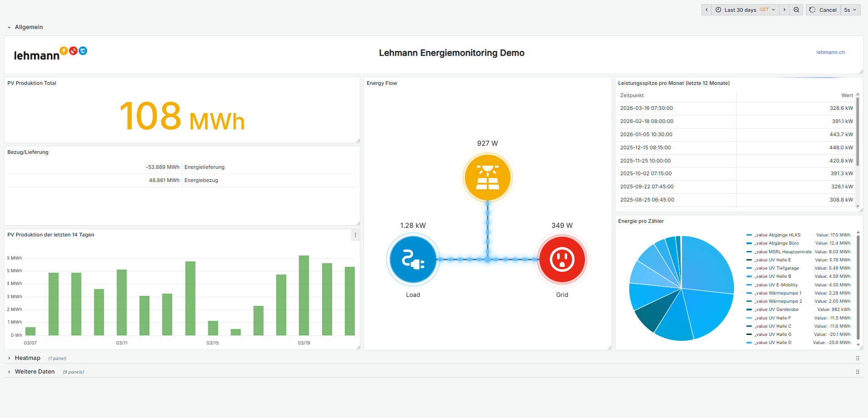This screenshot has width=868, height=418.
Task: Click the blue Load plug icon
Action: (413, 260)
